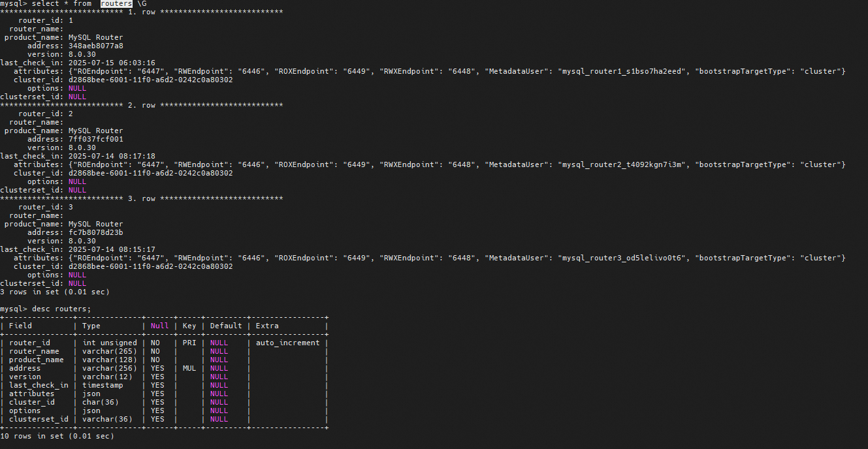Image resolution: width=868 pixels, height=449 pixels.
Task: Click "router_name" field cell in desc table
Action: coord(34,352)
